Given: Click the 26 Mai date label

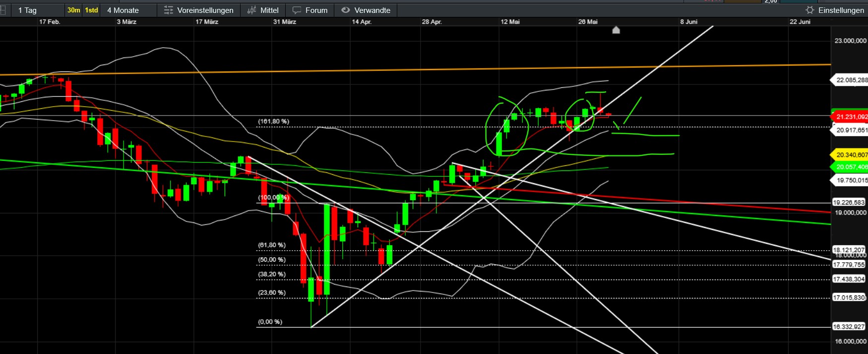Looking at the screenshot, I should 588,22.
